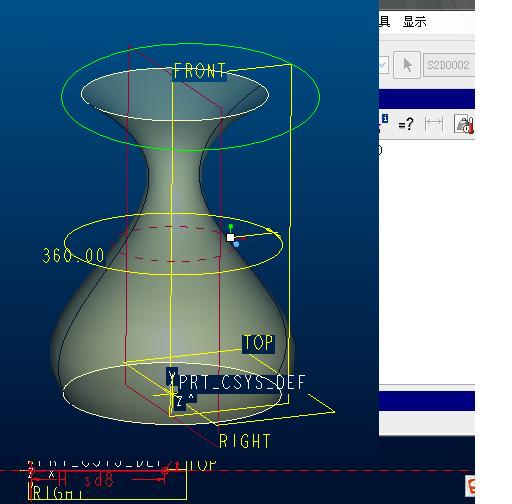Select the red sd8 dimension text
Viewport: 512px width, 504px height.
pos(99,481)
